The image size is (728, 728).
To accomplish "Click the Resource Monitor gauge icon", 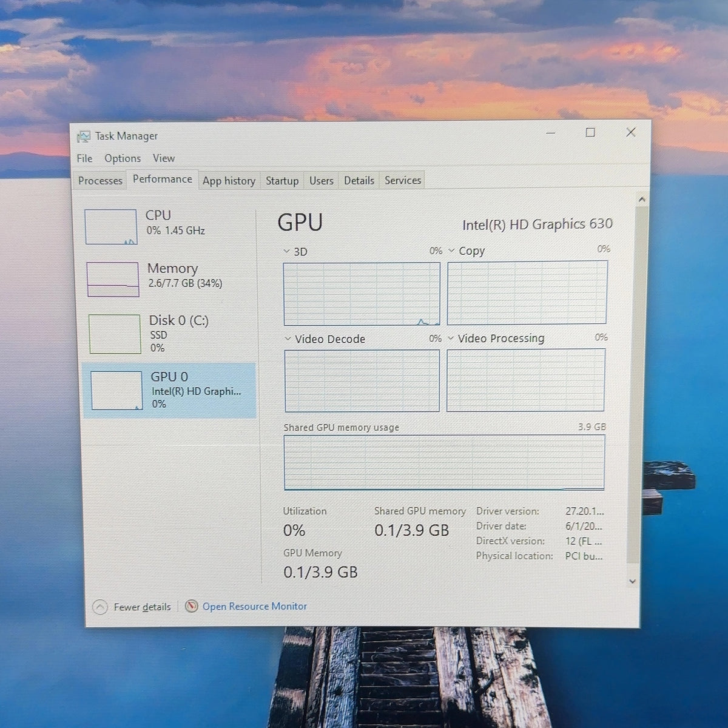I will (x=192, y=606).
